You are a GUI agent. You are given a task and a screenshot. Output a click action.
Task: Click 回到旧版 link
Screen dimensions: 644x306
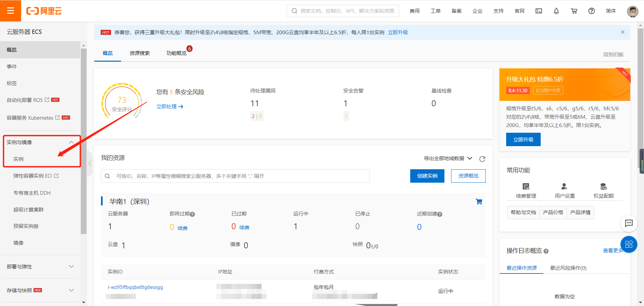[613, 54]
